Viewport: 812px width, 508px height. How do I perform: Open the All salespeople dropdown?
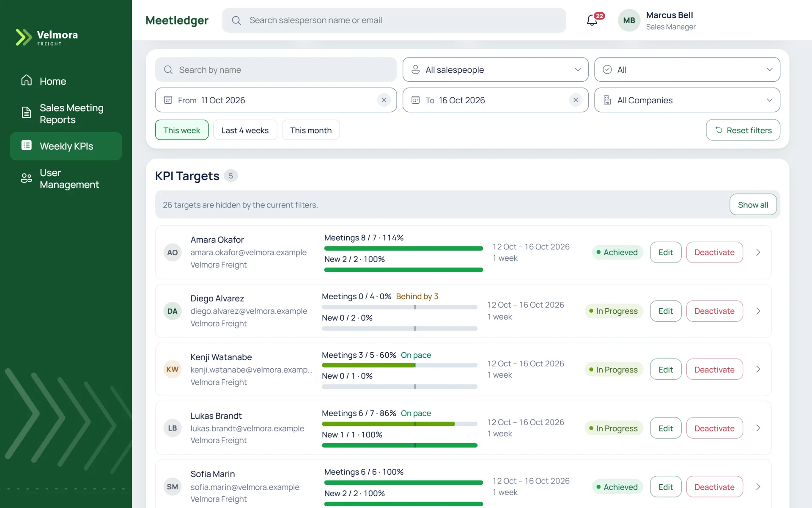(x=495, y=69)
